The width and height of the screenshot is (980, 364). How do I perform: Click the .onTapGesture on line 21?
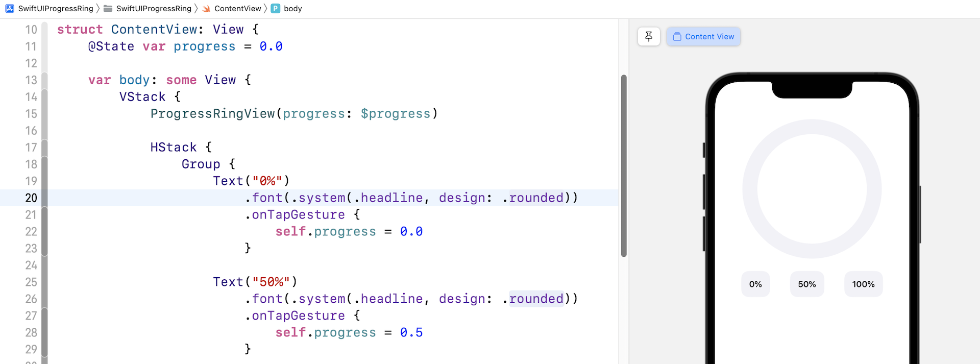295,215
